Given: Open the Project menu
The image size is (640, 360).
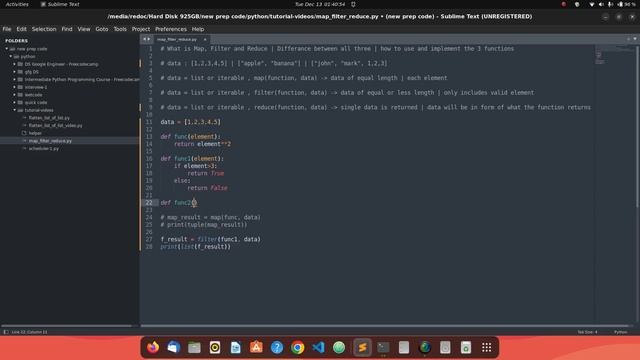Looking at the screenshot, I should click(x=141, y=29).
